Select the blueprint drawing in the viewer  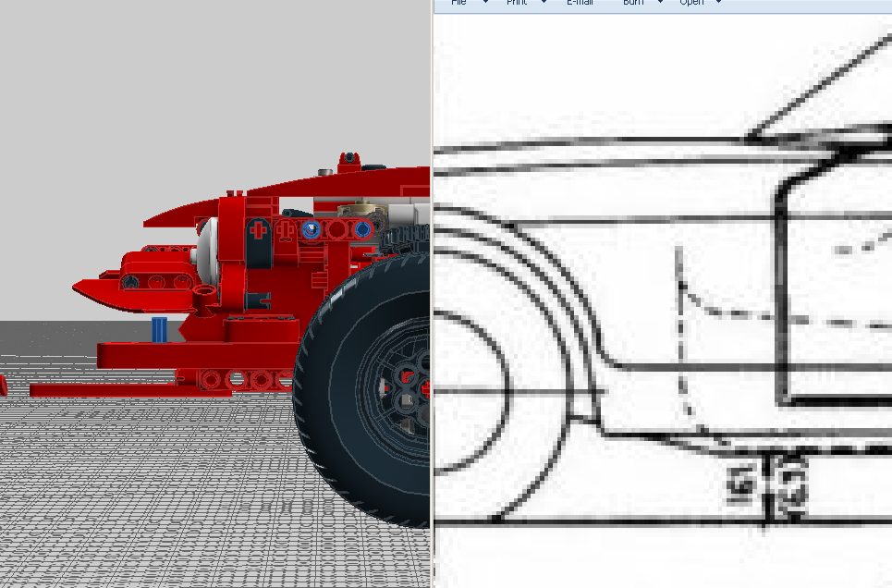(x=666, y=277)
